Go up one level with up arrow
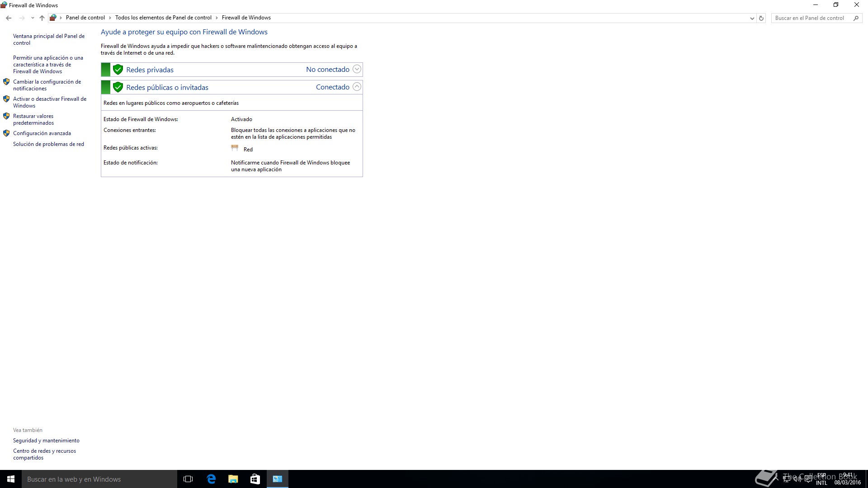Viewport: 868px width, 488px height. tap(42, 18)
